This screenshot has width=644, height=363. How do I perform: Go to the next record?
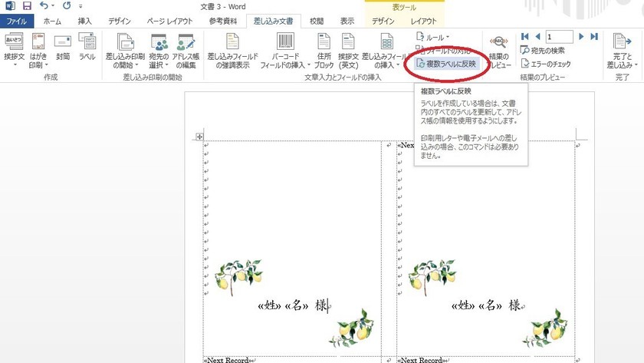coord(581,37)
